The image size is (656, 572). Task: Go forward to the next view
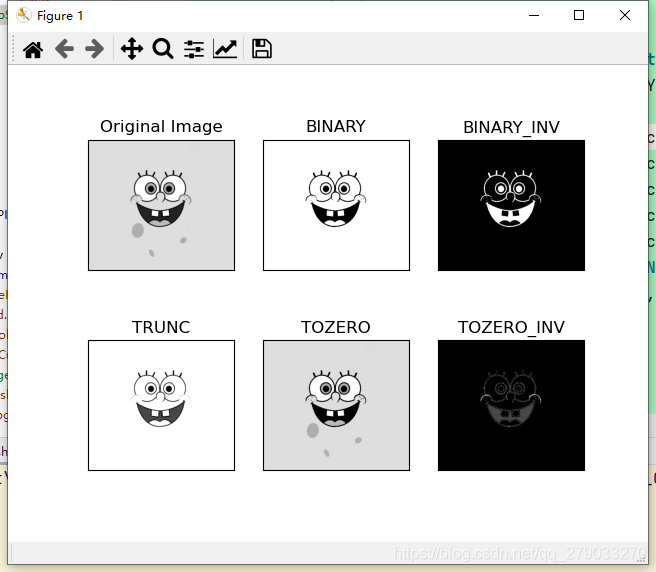pyautogui.click(x=95, y=49)
